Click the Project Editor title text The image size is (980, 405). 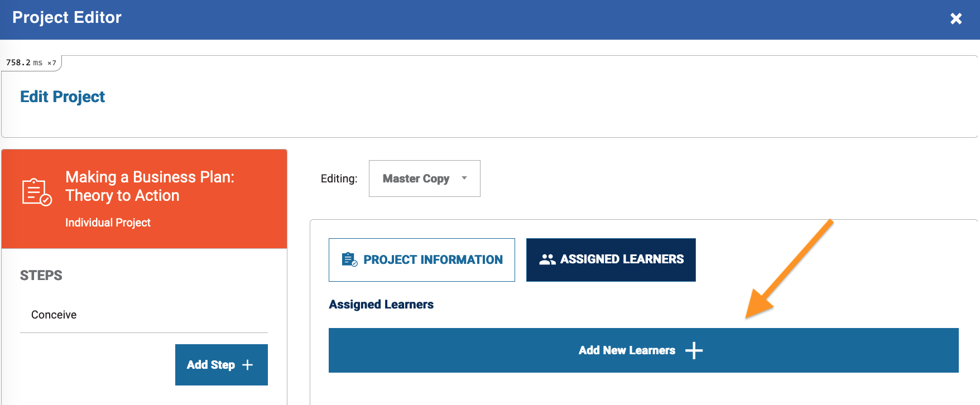[x=67, y=18]
